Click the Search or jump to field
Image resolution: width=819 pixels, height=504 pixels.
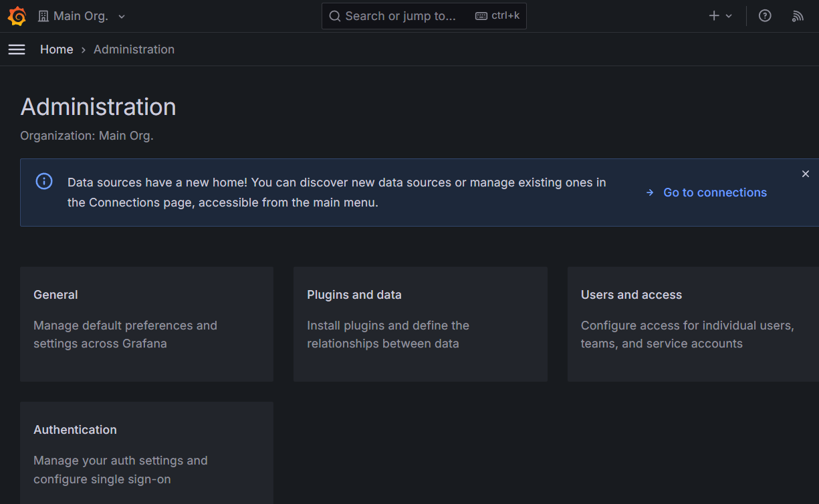click(x=424, y=16)
